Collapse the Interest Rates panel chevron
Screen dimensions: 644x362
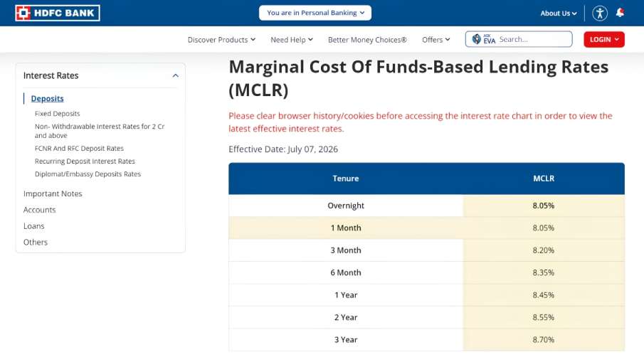point(175,75)
